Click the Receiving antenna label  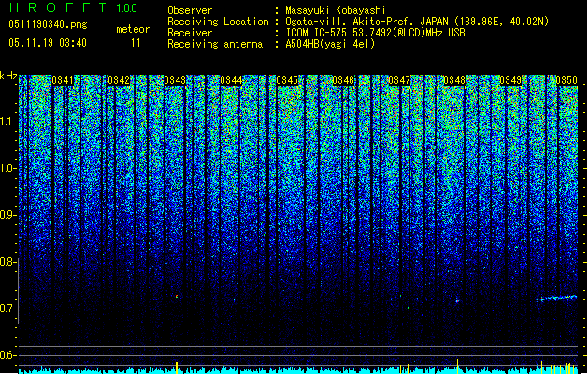[215, 44]
